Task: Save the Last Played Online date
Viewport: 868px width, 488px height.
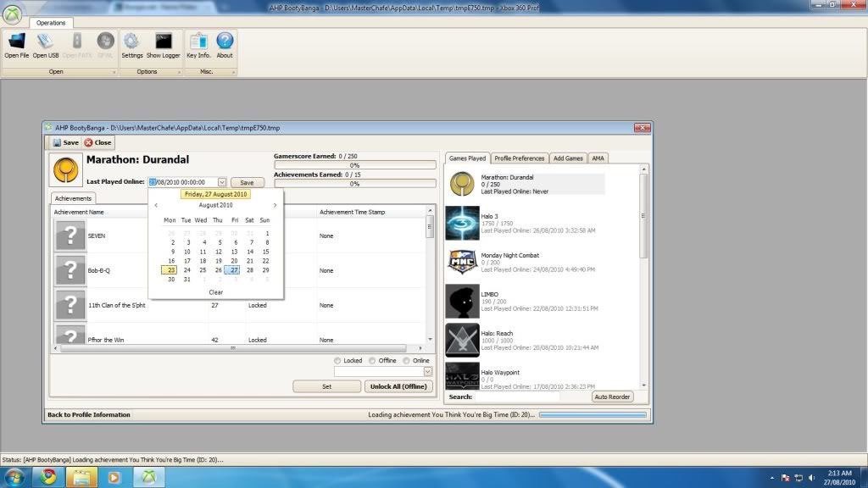Action: coord(247,183)
